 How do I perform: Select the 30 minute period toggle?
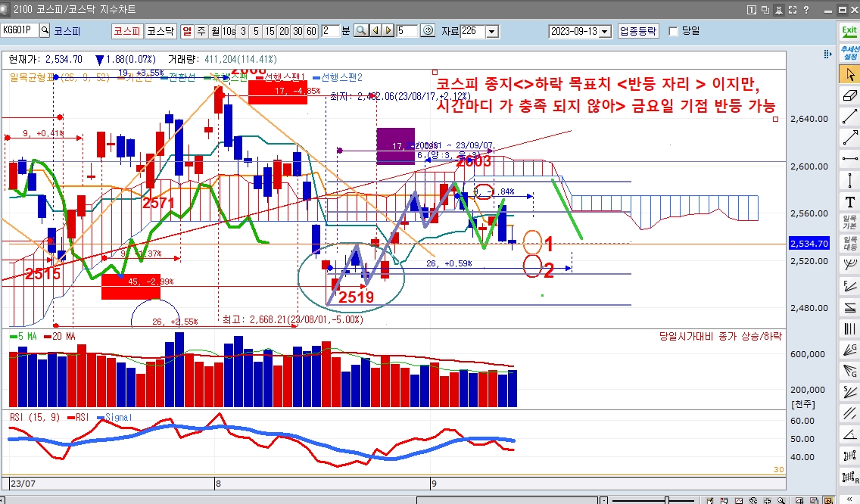click(x=298, y=31)
